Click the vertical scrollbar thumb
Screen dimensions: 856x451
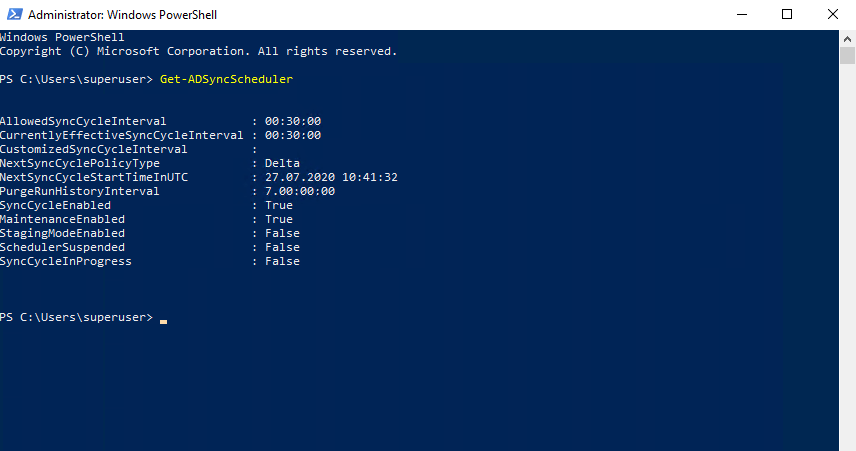coord(847,56)
